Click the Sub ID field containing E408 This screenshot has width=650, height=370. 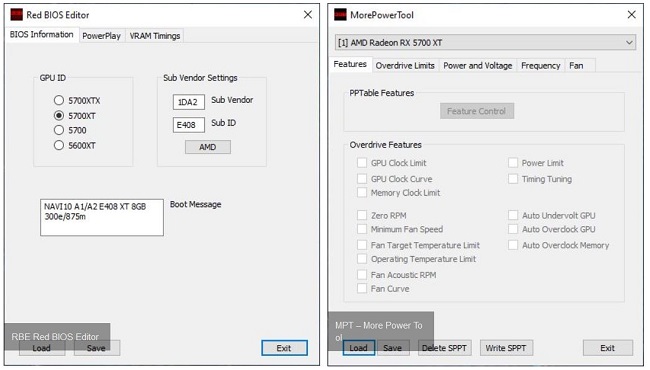coord(189,125)
